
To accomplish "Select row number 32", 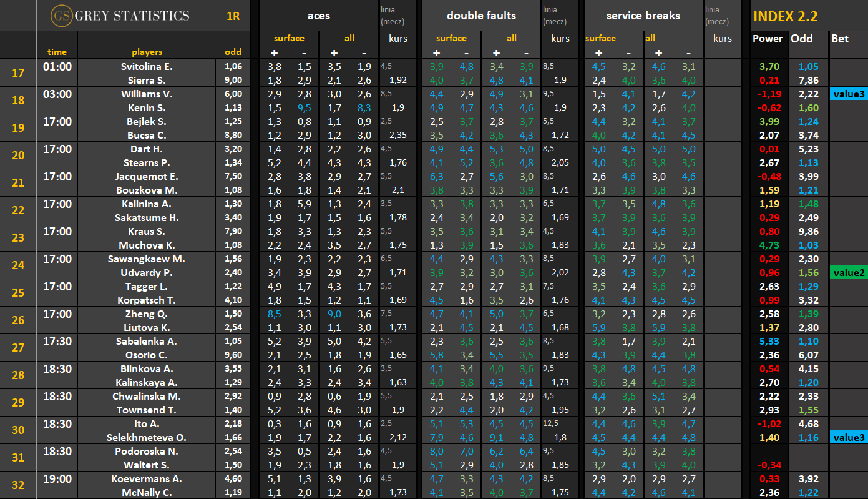I will pos(18,485).
